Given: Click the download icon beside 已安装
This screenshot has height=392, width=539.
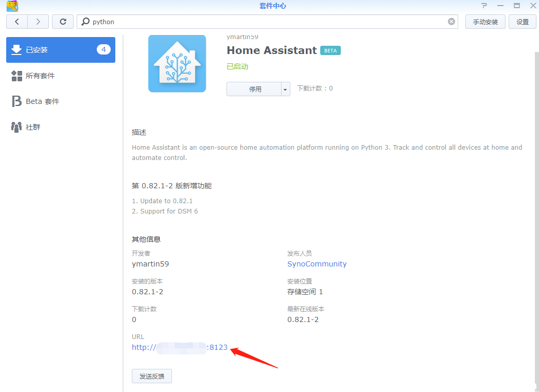Looking at the screenshot, I should click(16, 50).
